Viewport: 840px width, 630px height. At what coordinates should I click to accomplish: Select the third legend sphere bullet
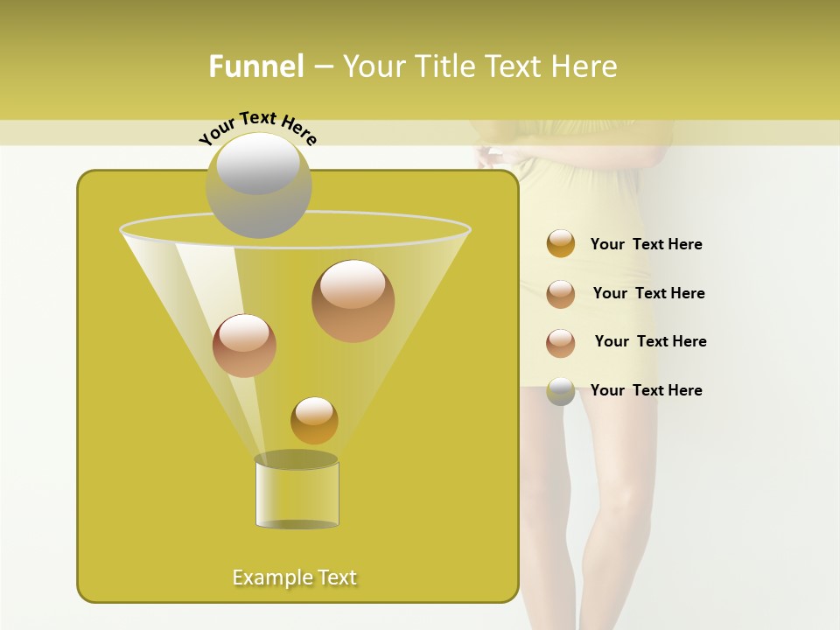coord(560,342)
